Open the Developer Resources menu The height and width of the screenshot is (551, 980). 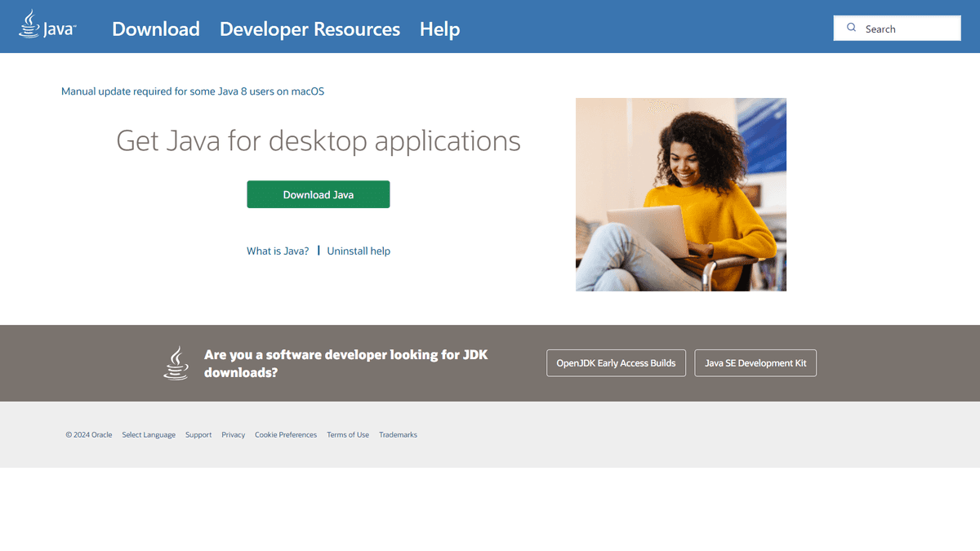(x=310, y=29)
